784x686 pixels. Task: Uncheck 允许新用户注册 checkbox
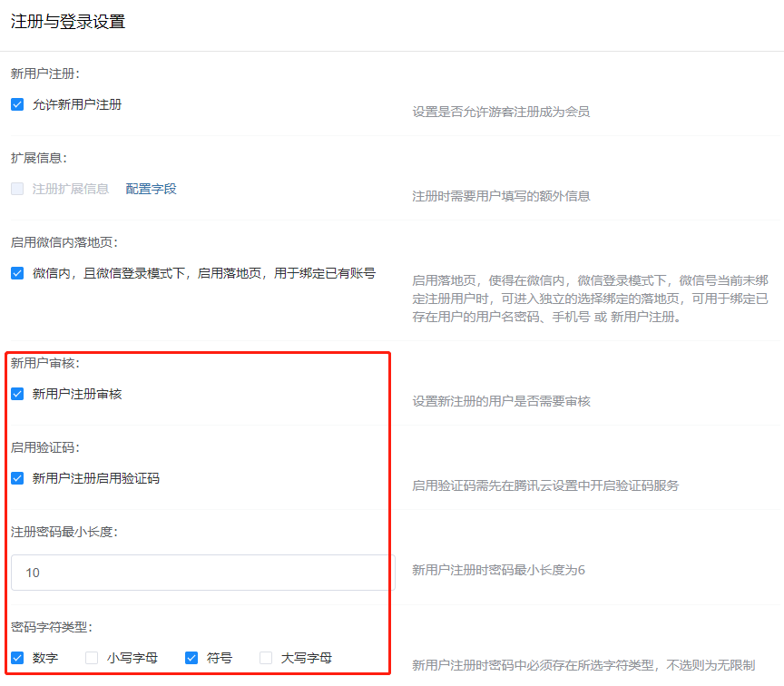coord(17,104)
